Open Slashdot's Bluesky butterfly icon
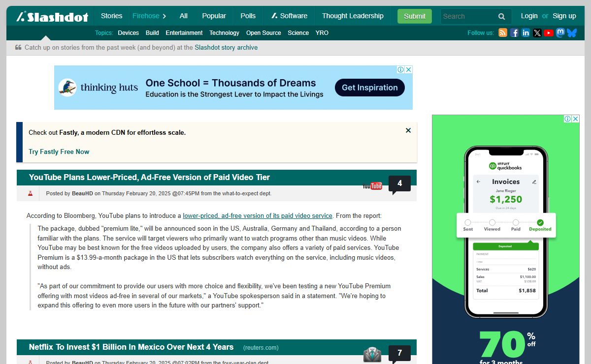 [572, 33]
